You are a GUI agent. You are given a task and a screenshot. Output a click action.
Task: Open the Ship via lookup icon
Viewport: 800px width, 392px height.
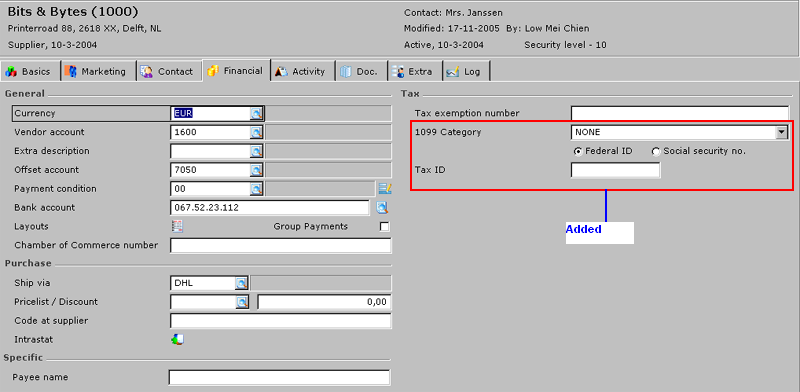(x=241, y=283)
